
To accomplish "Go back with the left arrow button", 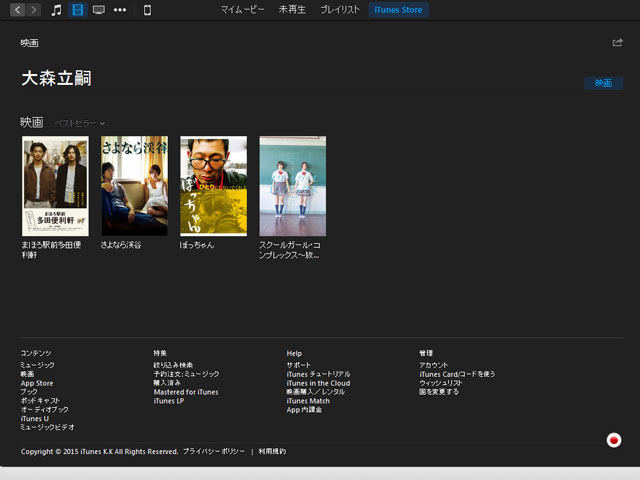I will [x=17, y=10].
